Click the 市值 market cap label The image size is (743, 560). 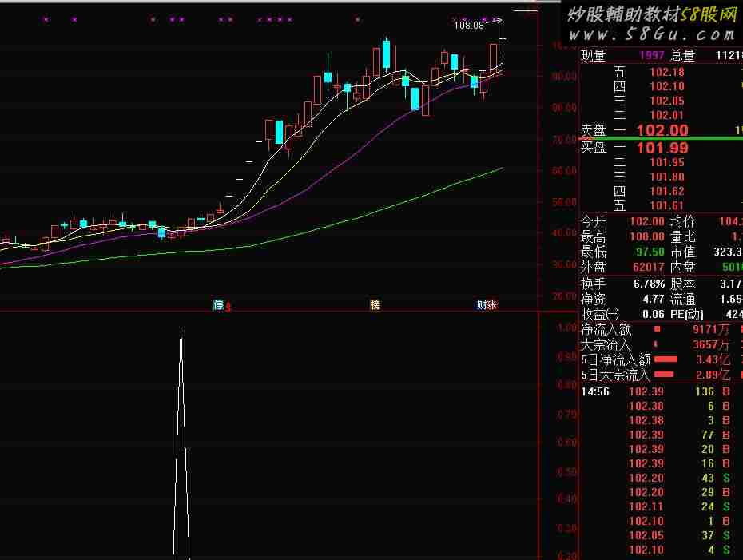[x=683, y=252]
